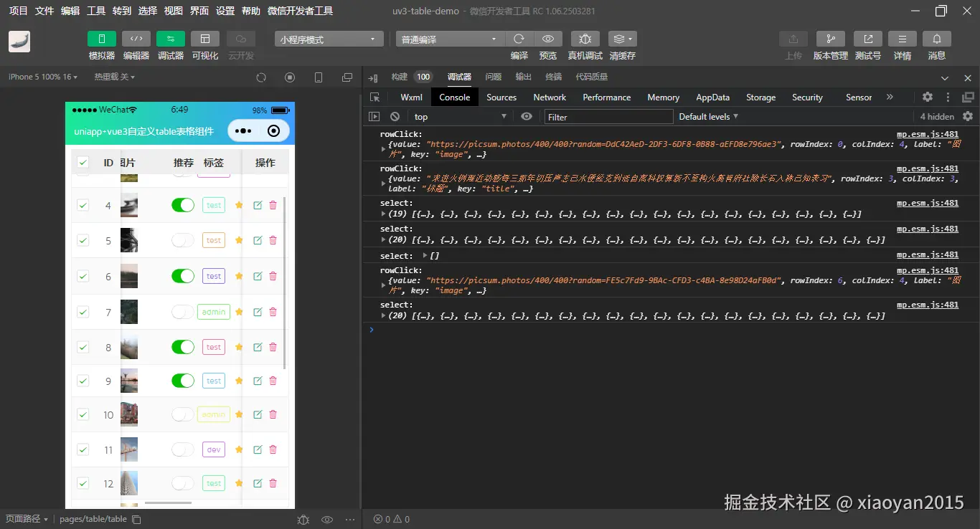Uncheck the checkbox for row 9
The width and height of the screenshot is (980, 529).
pyautogui.click(x=83, y=381)
